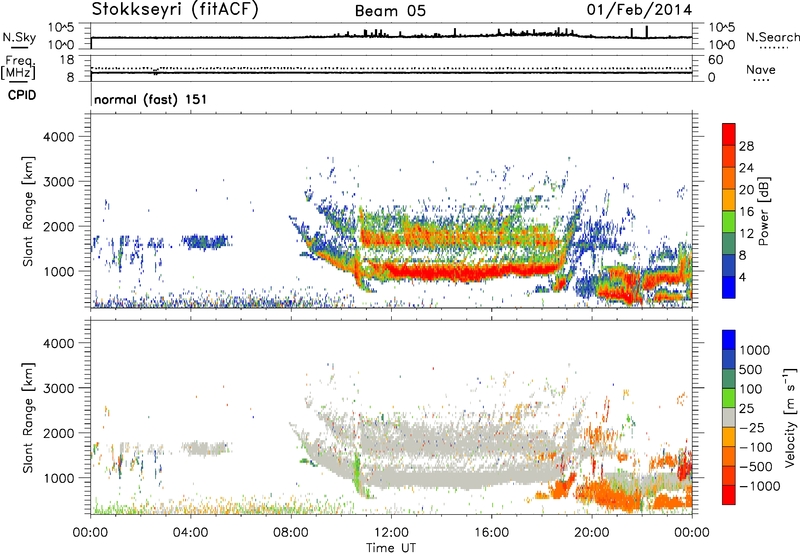Click the 'Slant Range [km]' label of the power panel
This screenshot has height=554, width=800.
pos(28,212)
